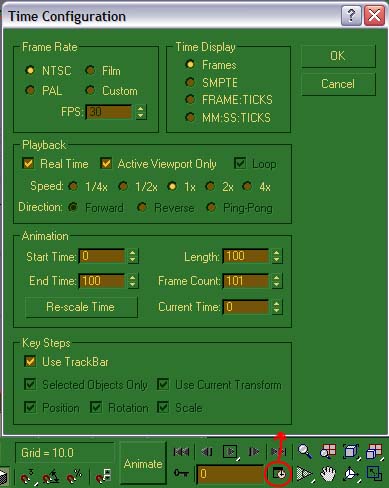Click the End Time spinner arrows
This screenshot has width=389, height=488.
point(133,281)
